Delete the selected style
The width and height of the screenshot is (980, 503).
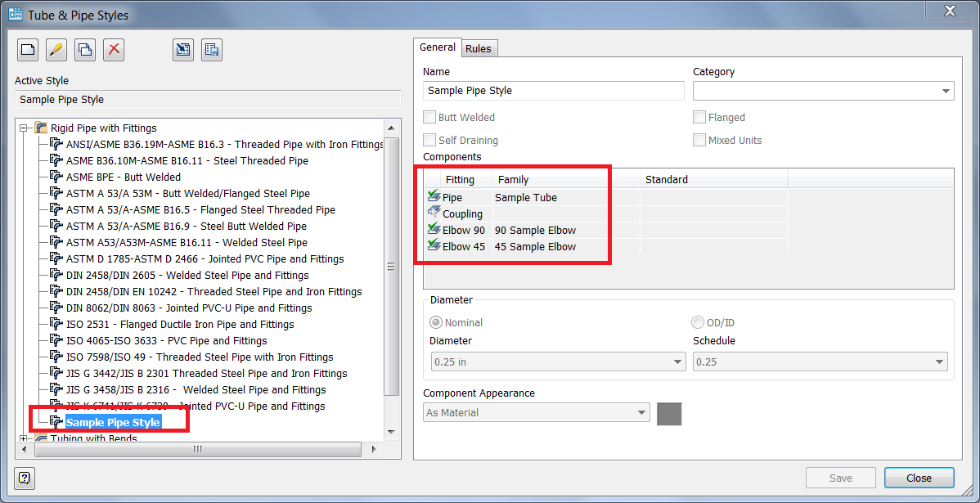coord(113,50)
